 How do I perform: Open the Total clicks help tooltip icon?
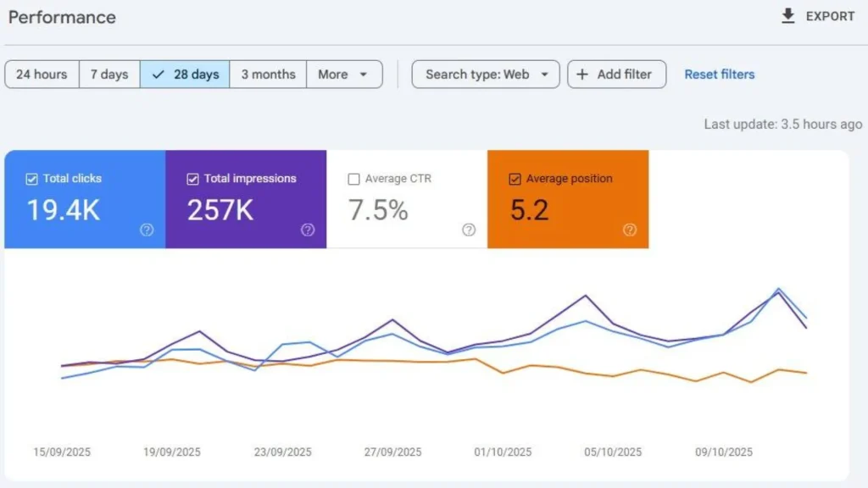[x=146, y=230]
